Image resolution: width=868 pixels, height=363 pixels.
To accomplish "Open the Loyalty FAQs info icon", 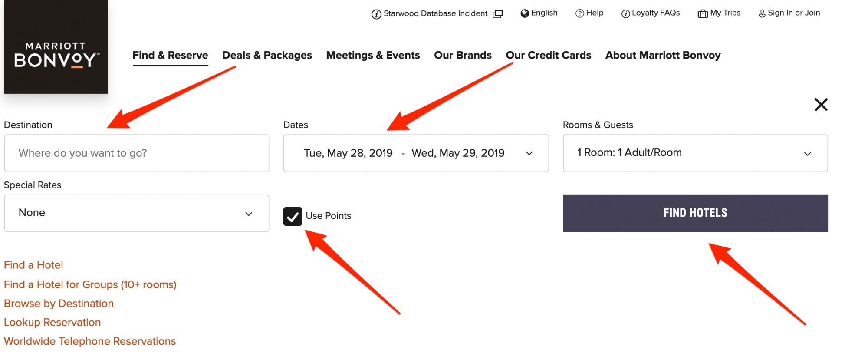I will click(625, 14).
